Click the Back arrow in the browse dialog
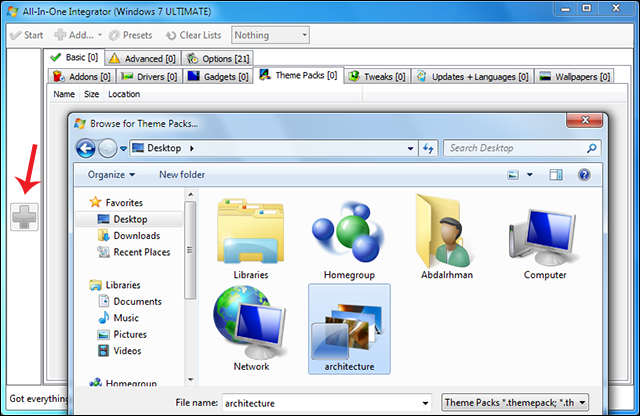Image resolution: width=640 pixels, height=416 pixels. 86,149
